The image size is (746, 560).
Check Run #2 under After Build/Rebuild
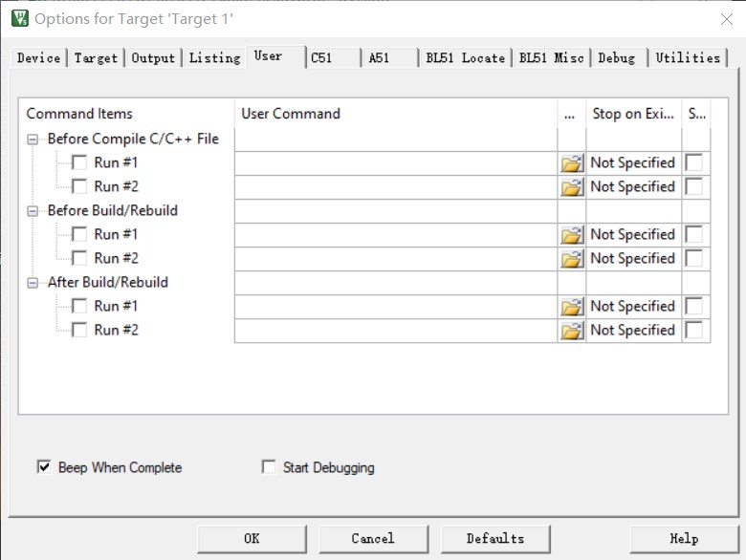point(79,331)
